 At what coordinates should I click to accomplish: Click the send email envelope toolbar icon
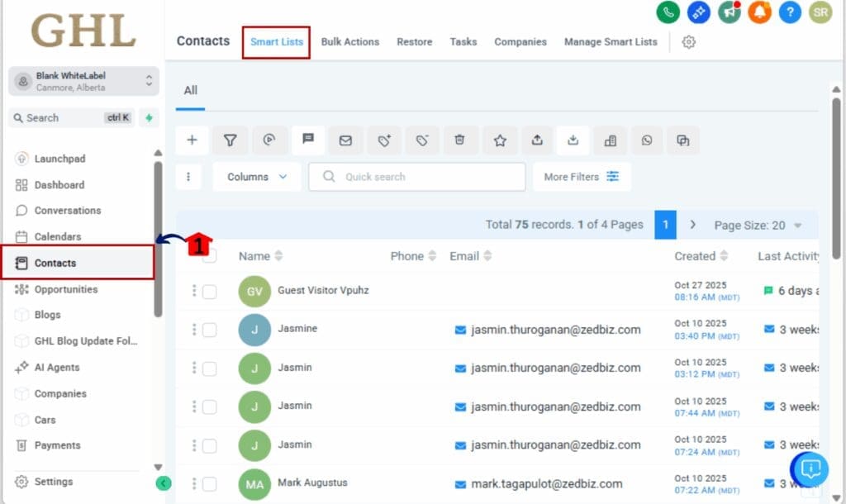[345, 140]
